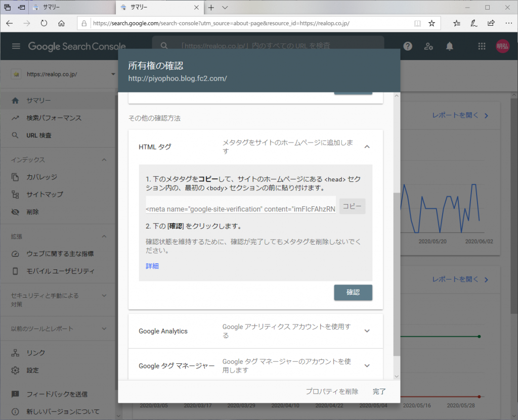Open the 詳細 link
Image resolution: width=518 pixels, height=420 pixels.
[x=152, y=266]
